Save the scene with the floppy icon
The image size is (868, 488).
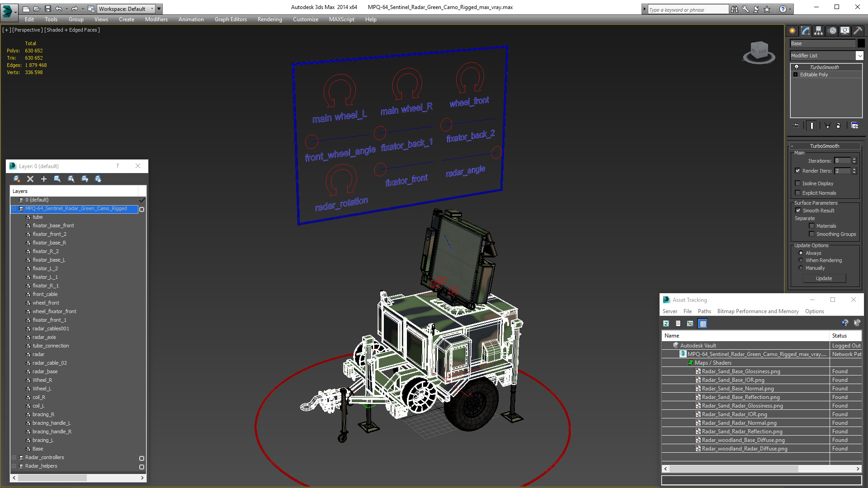click(x=47, y=9)
